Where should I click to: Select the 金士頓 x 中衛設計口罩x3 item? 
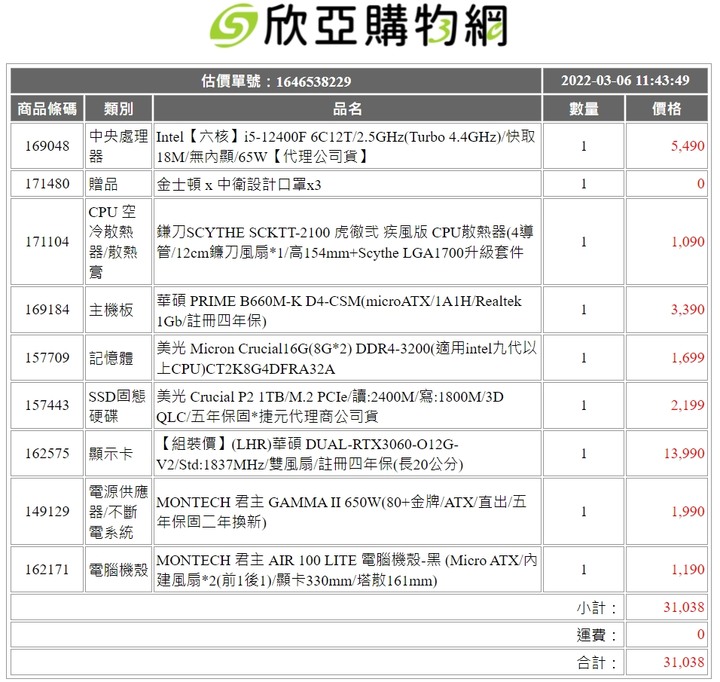(239, 185)
